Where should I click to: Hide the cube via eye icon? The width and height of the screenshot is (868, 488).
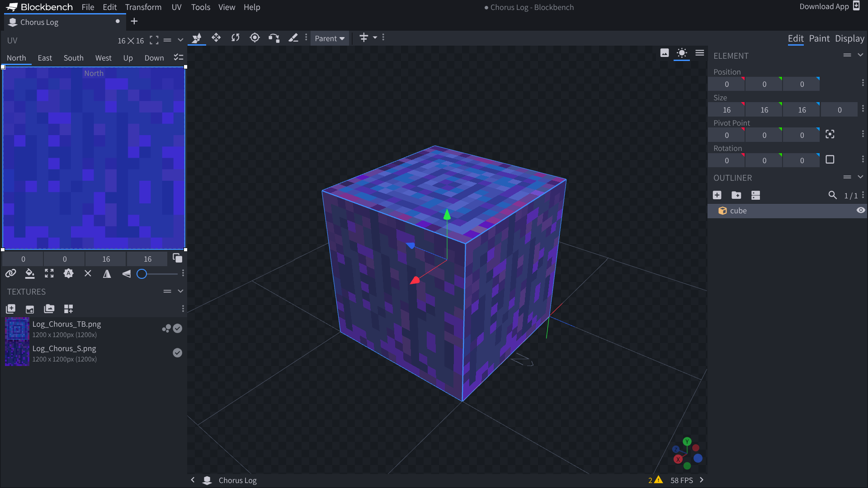pos(860,211)
